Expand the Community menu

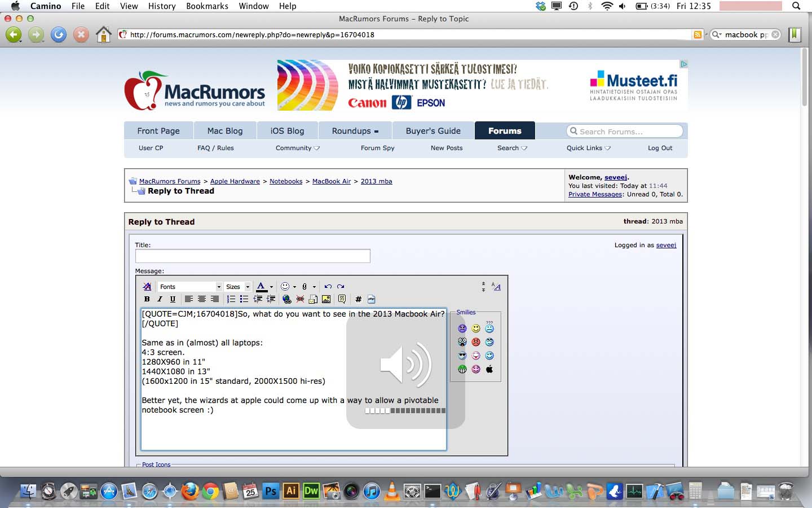[298, 148]
